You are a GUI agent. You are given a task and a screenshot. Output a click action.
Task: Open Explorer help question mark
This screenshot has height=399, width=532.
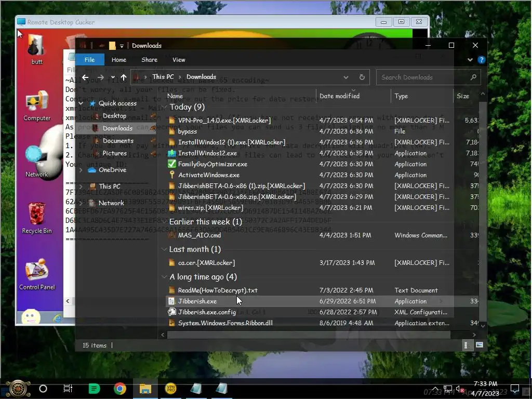[x=481, y=60]
